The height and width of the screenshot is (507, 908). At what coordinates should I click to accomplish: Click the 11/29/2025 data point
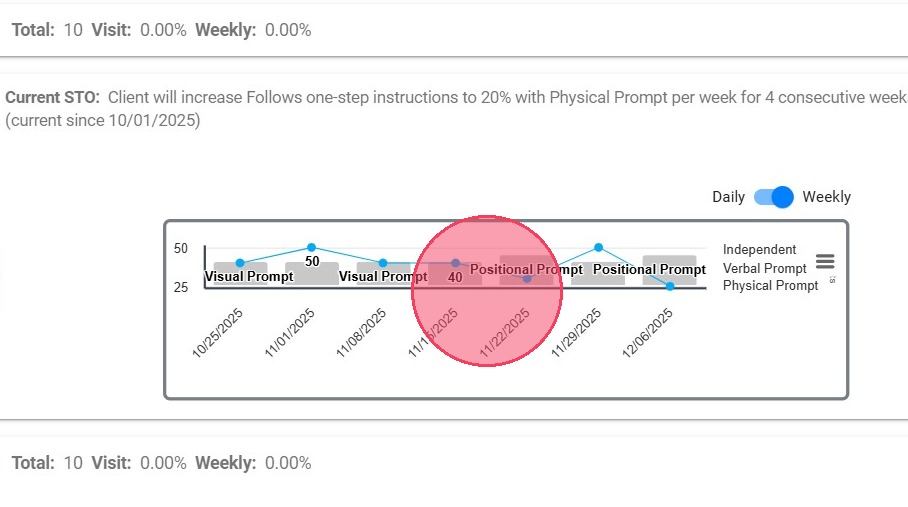(x=598, y=247)
